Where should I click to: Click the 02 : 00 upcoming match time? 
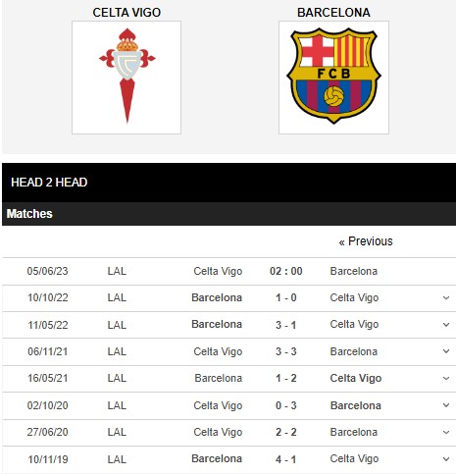click(286, 271)
